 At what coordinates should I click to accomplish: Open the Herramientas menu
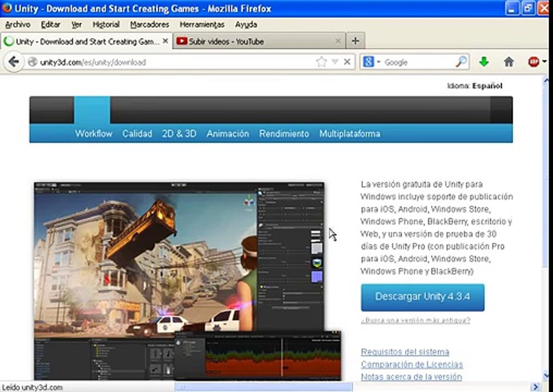(x=202, y=25)
